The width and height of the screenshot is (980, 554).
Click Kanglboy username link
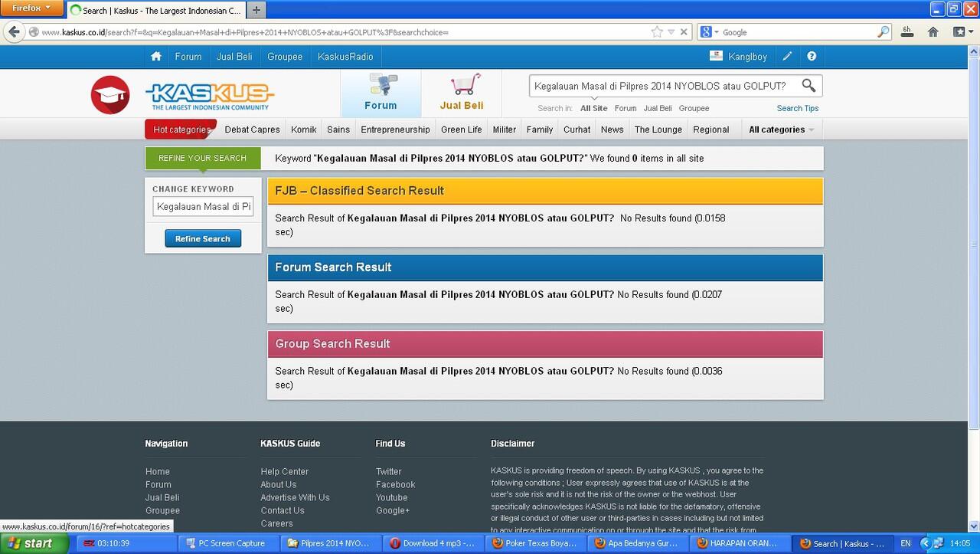[747, 56]
